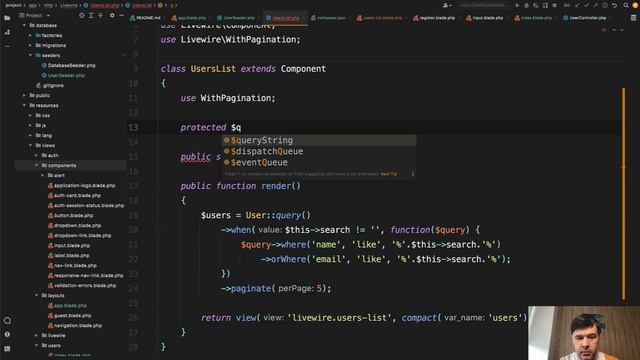Click Next Tip link in completion popup

[x=389, y=174]
